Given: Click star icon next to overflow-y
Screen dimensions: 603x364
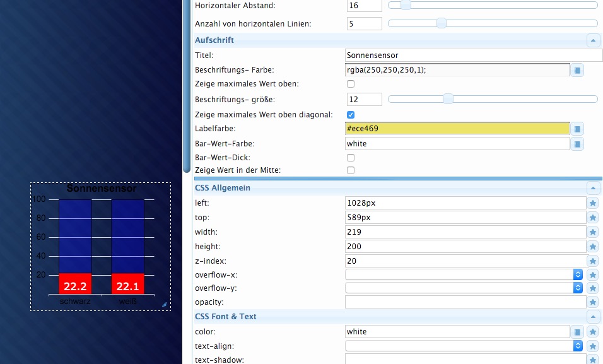Looking at the screenshot, I should (593, 288).
